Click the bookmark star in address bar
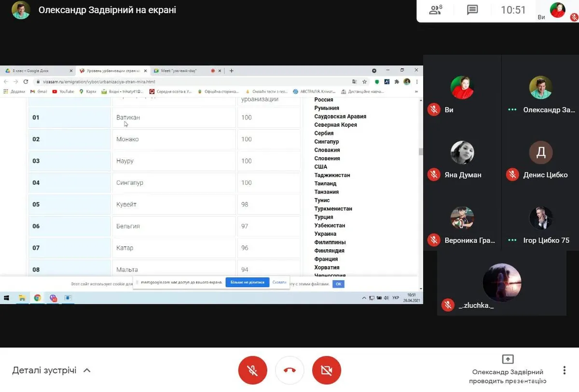 (365, 81)
